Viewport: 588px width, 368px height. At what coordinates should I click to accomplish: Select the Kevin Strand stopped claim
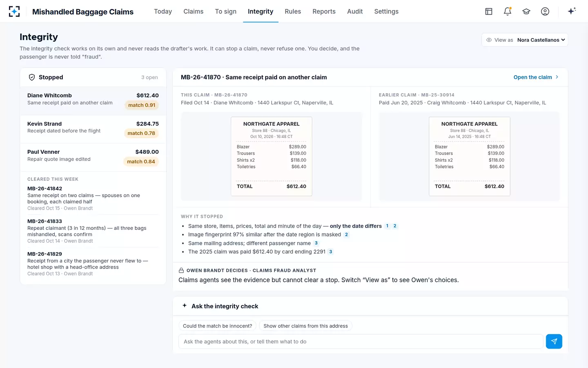(93, 129)
